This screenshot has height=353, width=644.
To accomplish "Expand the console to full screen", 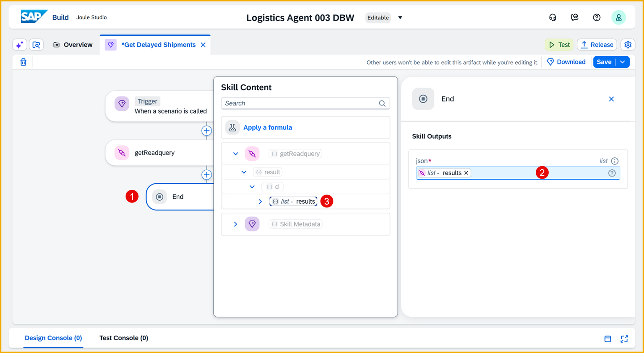I will click(624, 339).
